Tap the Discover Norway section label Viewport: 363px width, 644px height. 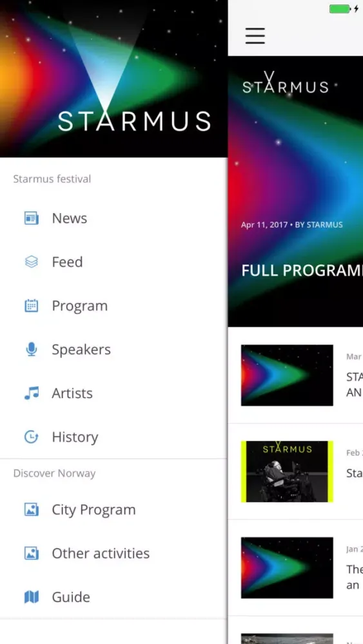point(54,473)
